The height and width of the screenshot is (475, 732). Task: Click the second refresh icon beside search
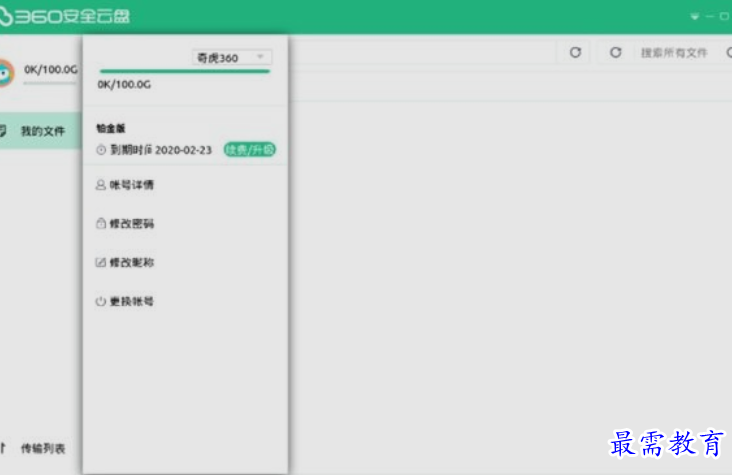click(x=616, y=52)
